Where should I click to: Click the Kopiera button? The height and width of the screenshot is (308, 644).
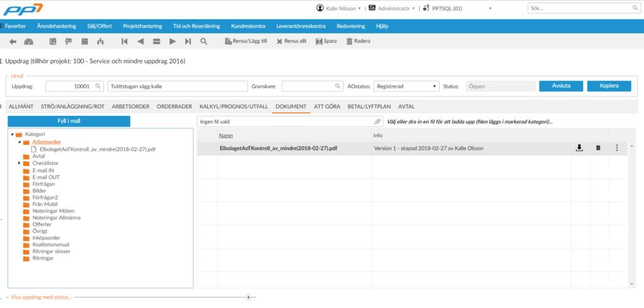click(609, 86)
